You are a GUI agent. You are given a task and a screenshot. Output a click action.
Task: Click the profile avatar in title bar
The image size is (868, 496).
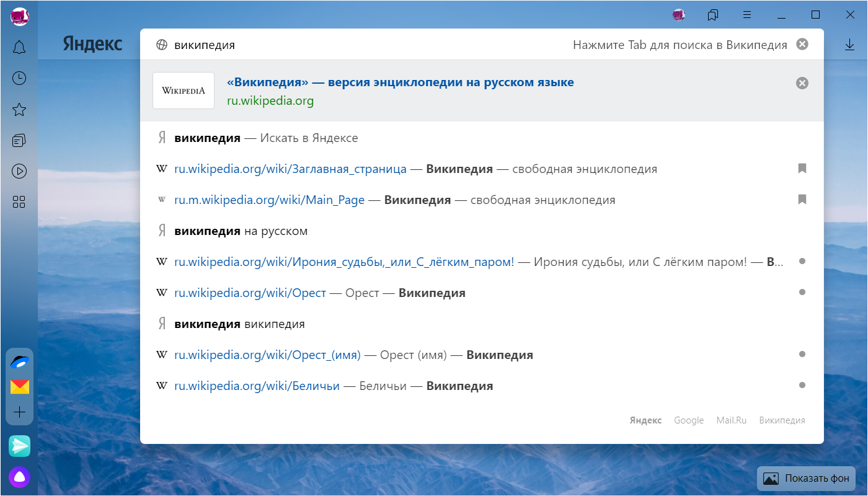[679, 15]
